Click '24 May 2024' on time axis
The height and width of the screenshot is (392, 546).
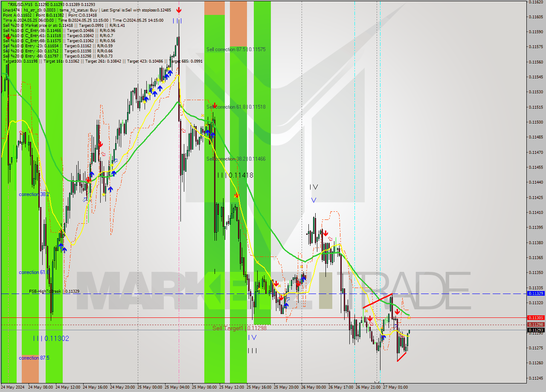13,387
